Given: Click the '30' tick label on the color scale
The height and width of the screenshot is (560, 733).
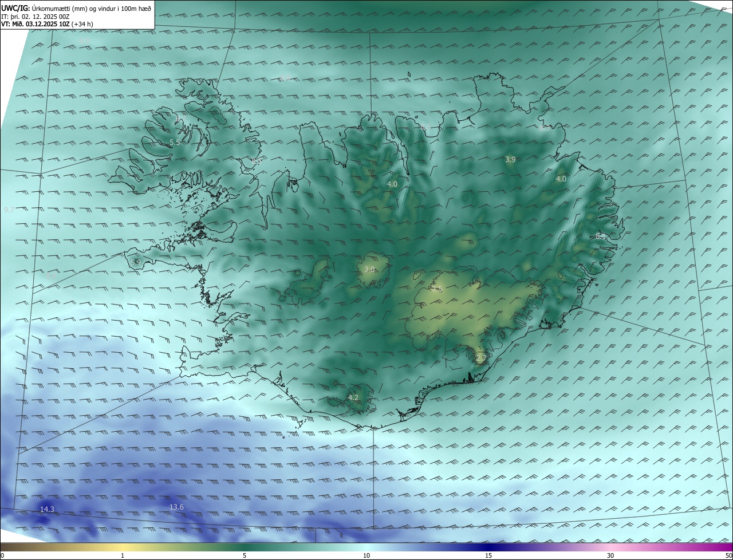Looking at the screenshot, I should click(610, 555).
